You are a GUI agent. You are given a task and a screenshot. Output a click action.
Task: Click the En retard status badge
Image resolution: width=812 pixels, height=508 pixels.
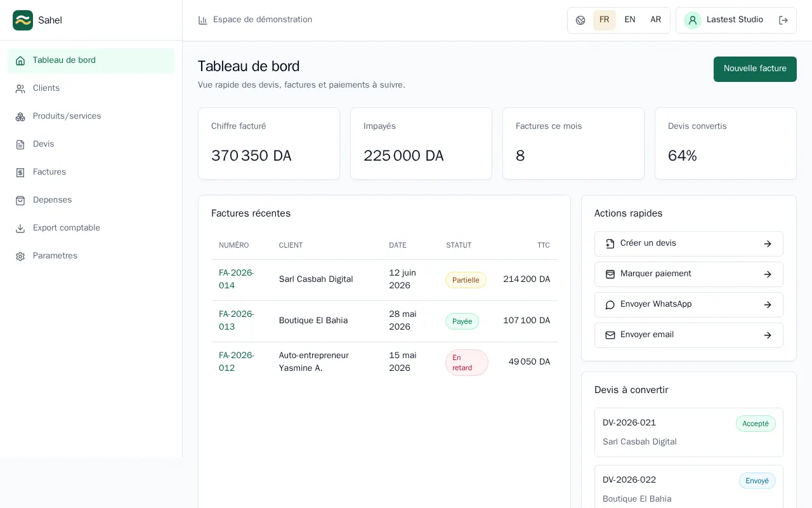467,363
